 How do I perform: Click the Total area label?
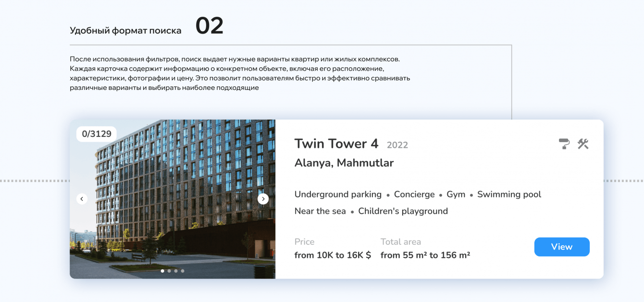pos(401,242)
